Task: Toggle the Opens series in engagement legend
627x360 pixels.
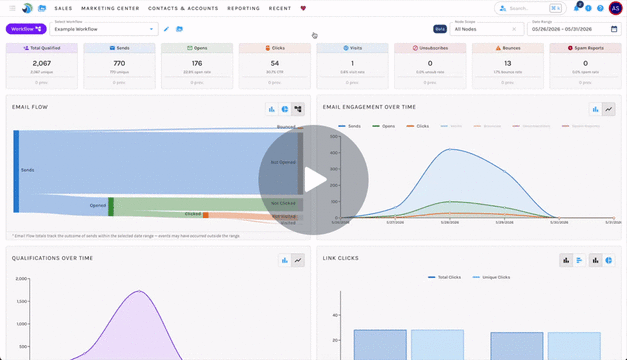Action: pos(383,126)
